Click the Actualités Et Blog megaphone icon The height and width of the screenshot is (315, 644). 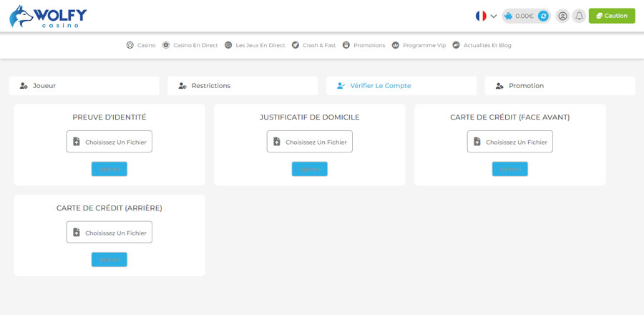pos(456,45)
